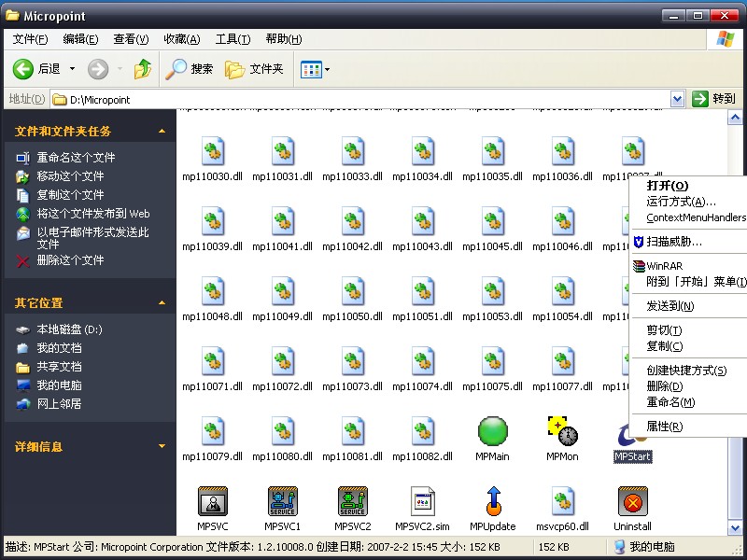747x560 pixels.
Task: Select msvcp60.dll file icon
Action: click(563, 501)
